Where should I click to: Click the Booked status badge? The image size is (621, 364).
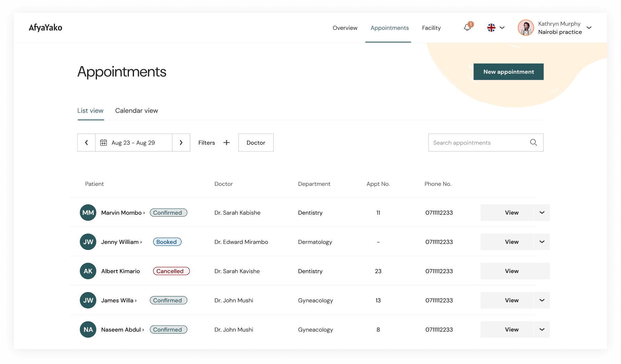coord(167,242)
